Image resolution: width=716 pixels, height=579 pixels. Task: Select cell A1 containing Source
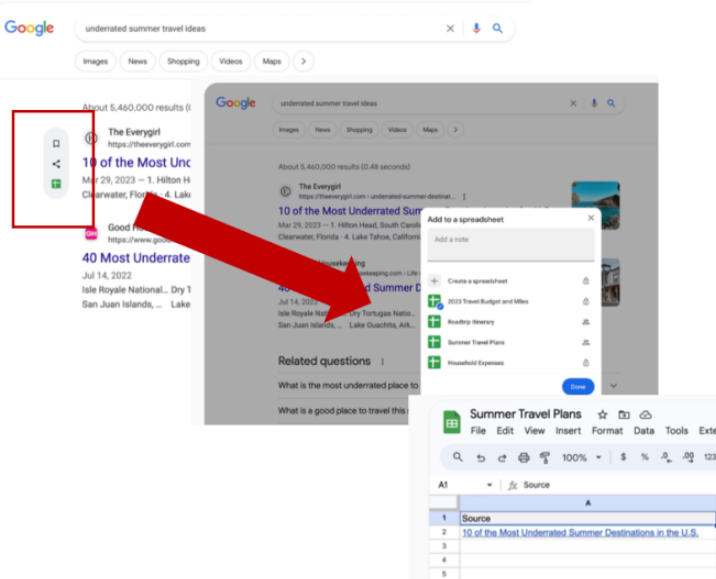coord(588,518)
